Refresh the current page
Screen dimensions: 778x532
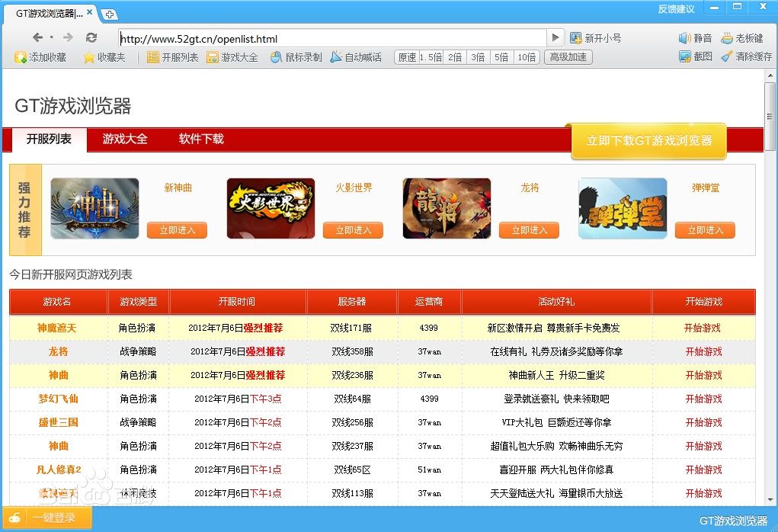pos(91,38)
